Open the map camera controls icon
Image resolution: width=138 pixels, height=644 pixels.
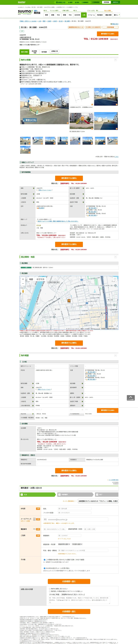click(115, 325)
